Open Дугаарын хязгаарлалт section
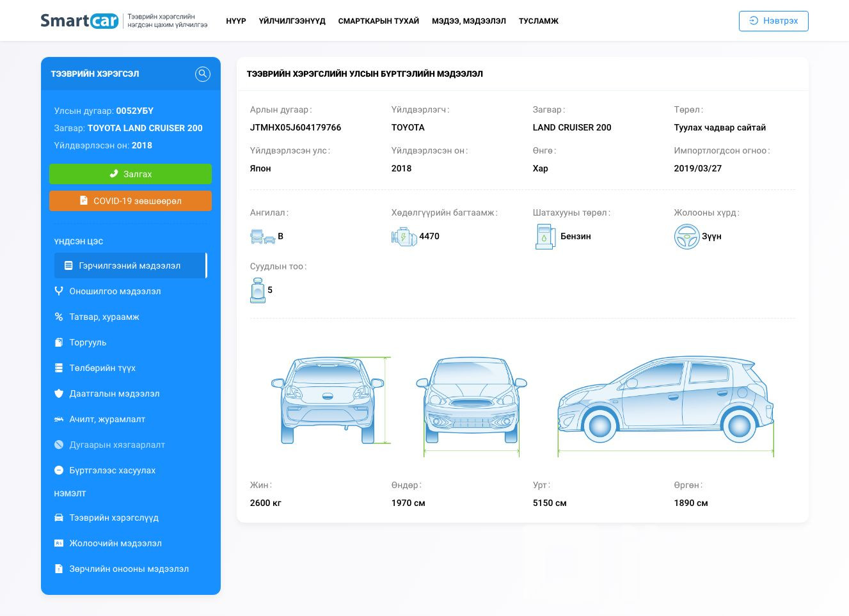 [x=131, y=445]
